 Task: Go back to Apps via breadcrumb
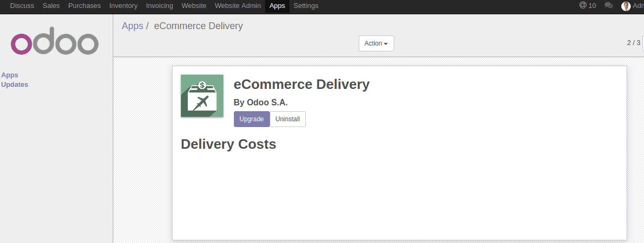click(x=132, y=26)
